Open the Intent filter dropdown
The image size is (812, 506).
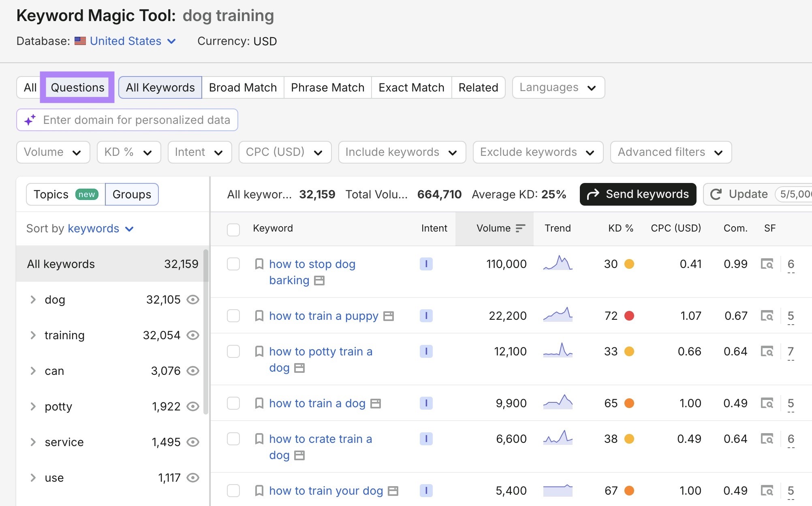click(200, 152)
